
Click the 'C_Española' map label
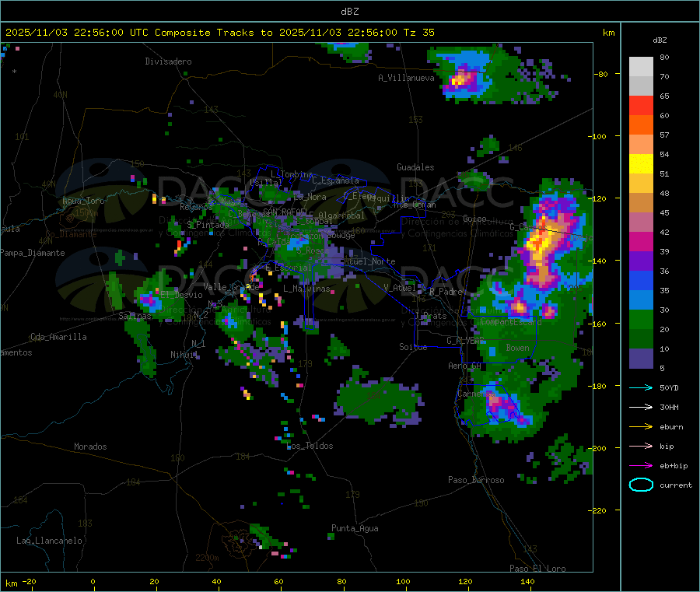(x=335, y=180)
